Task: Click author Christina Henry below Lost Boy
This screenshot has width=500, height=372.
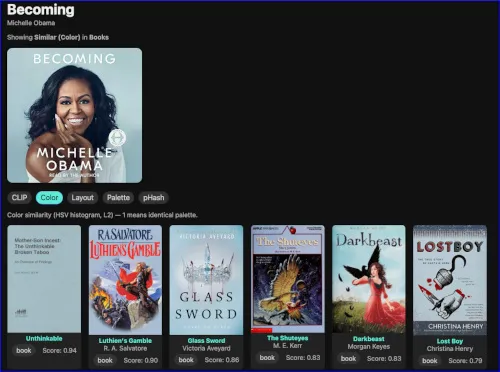Action: [x=450, y=349]
